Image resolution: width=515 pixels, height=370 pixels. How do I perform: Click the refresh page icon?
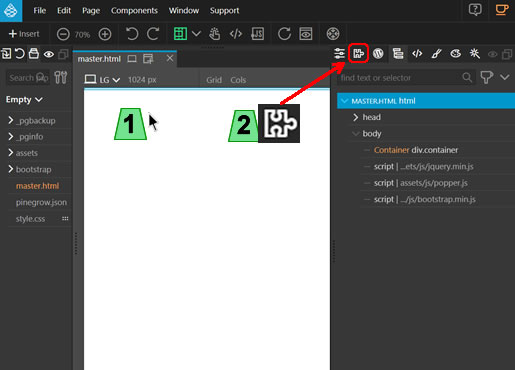284,34
